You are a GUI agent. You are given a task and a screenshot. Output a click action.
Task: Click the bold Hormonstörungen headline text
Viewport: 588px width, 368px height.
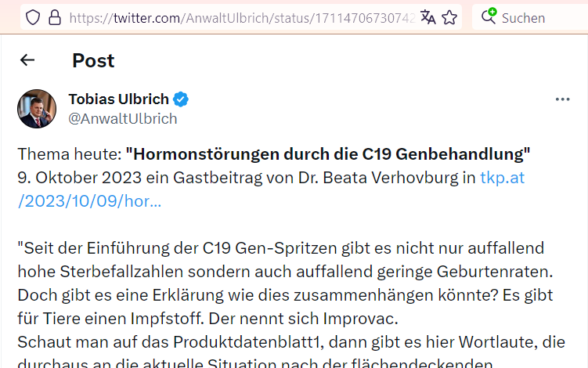pos(327,153)
